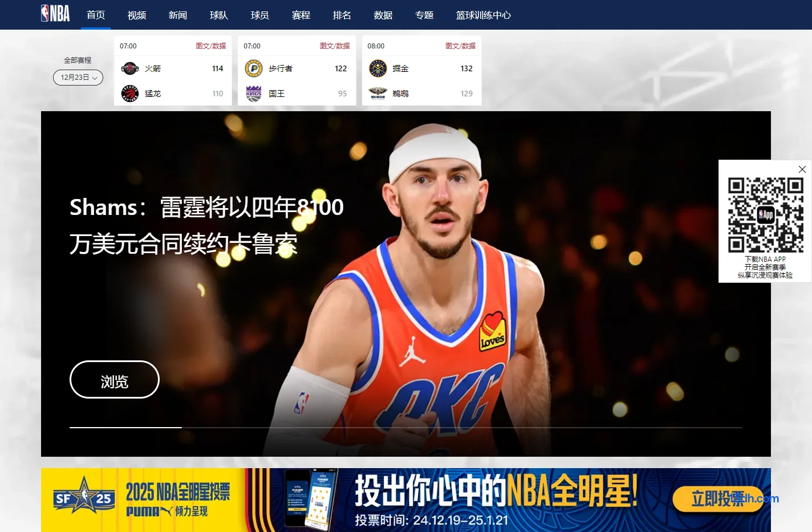
Task: Click the Pacers team logo
Action: point(254,68)
